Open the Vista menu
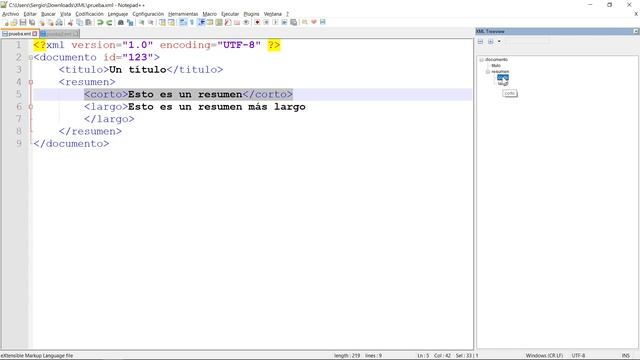 [65, 14]
